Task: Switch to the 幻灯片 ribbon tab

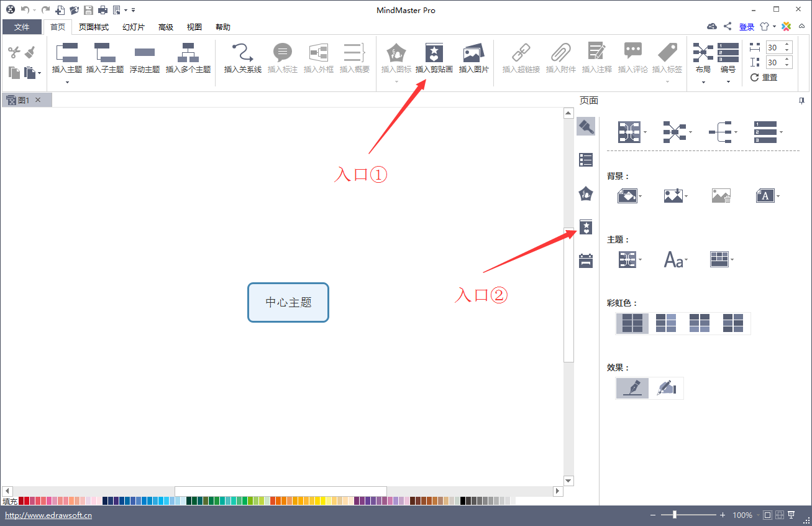Action: click(134, 27)
